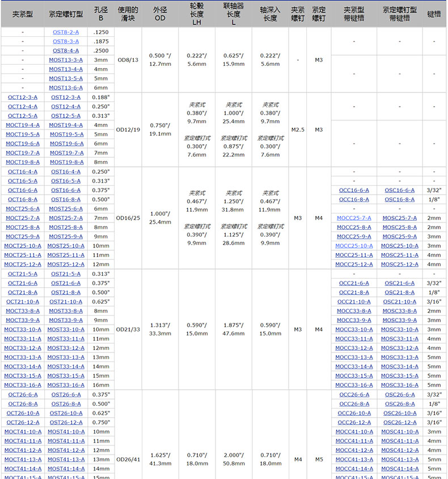Image resolution: width=448 pixels, height=479 pixels.
Task: Open the MOSC25-10-A link
Action: 399,246
